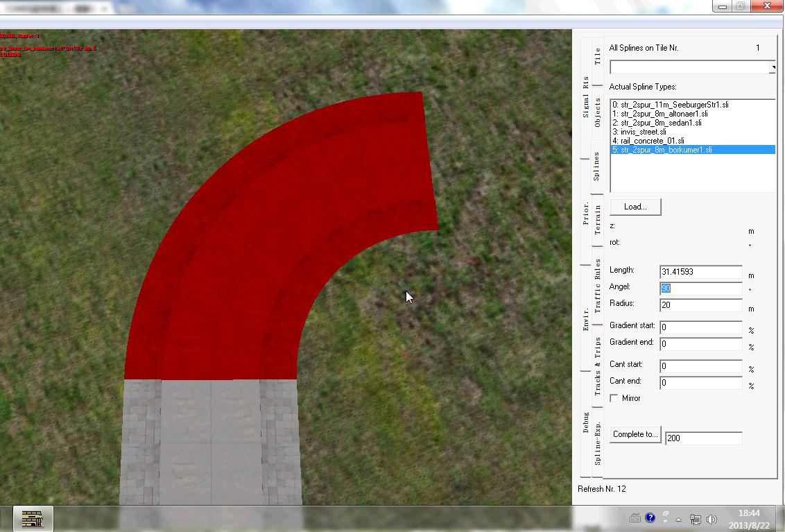Click the volume speaker icon in the tray
This screenshot has height=532, width=785.
(711, 519)
